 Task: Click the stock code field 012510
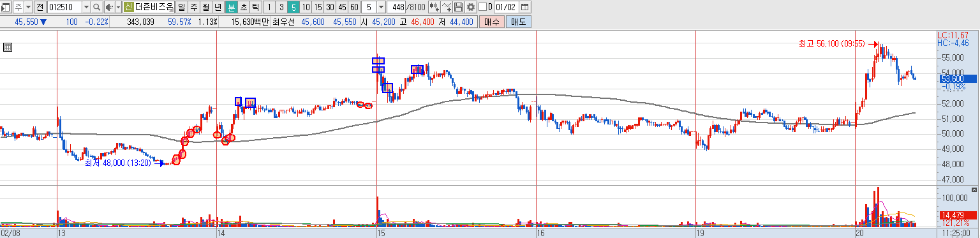point(64,7)
